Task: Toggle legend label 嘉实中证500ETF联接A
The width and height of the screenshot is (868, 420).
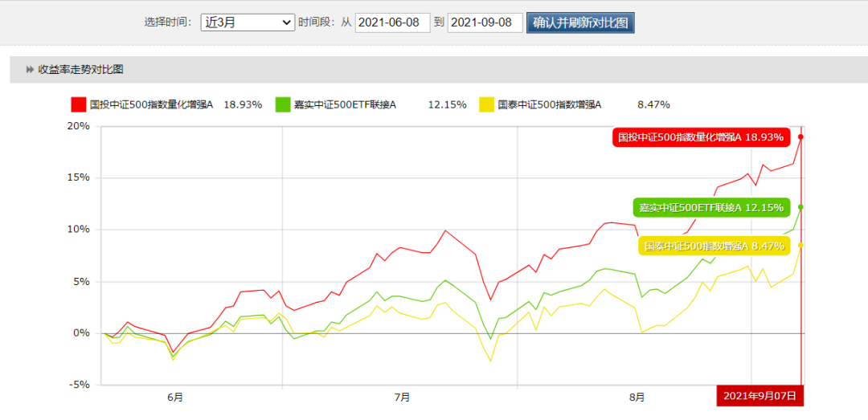Action: [x=345, y=104]
